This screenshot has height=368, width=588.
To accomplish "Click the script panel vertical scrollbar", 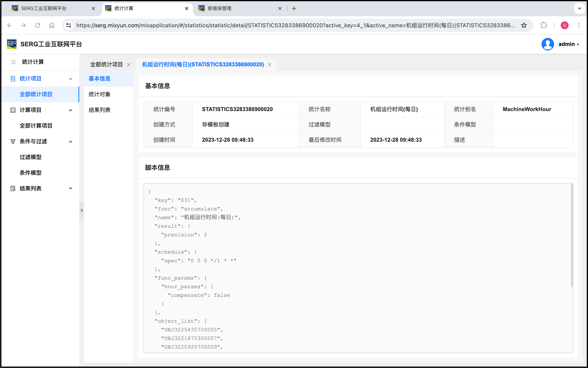I will pos(572,236).
